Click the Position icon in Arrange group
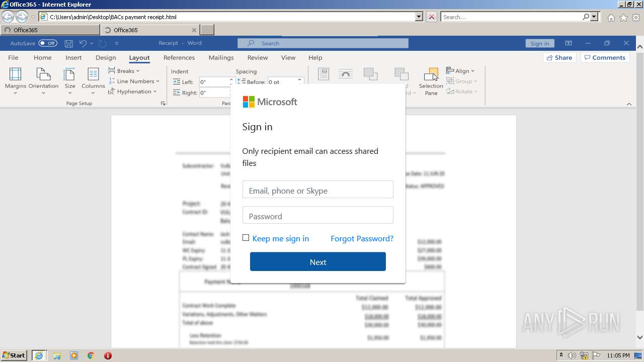This screenshot has height=362, width=644. click(x=324, y=74)
